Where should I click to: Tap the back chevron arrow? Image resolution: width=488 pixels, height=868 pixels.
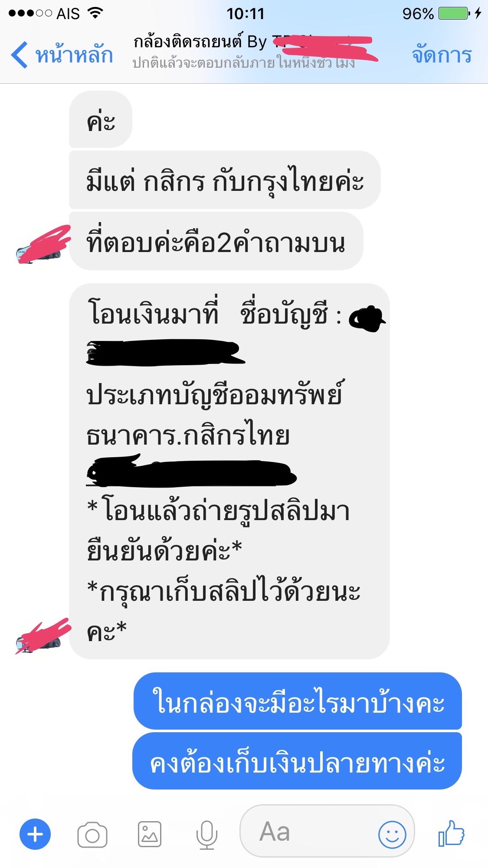(19, 55)
